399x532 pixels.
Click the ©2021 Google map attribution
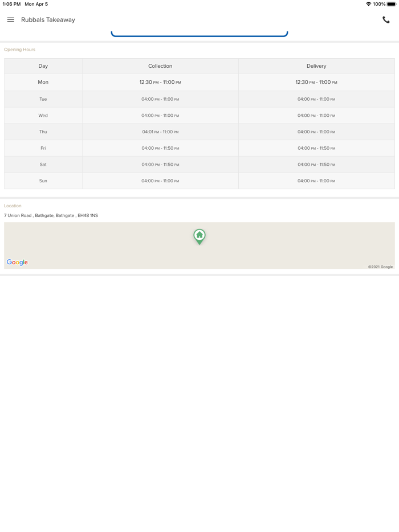coord(380,267)
